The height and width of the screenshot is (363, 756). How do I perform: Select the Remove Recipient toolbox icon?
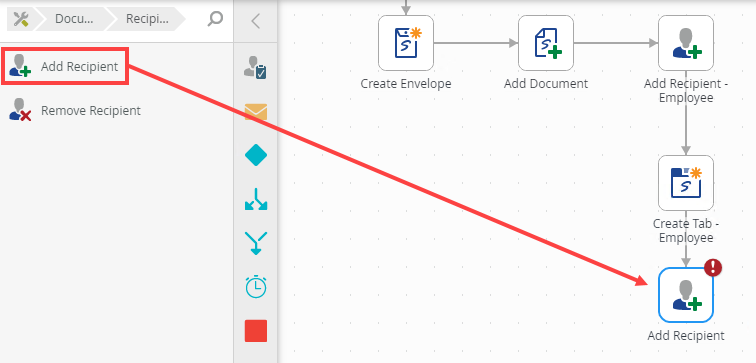point(20,110)
